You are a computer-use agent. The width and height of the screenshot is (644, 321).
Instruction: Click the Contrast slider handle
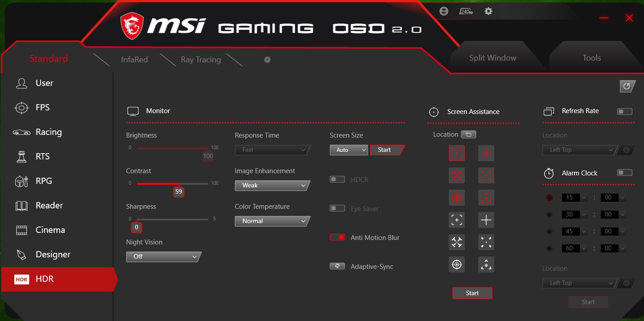click(178, 192)
